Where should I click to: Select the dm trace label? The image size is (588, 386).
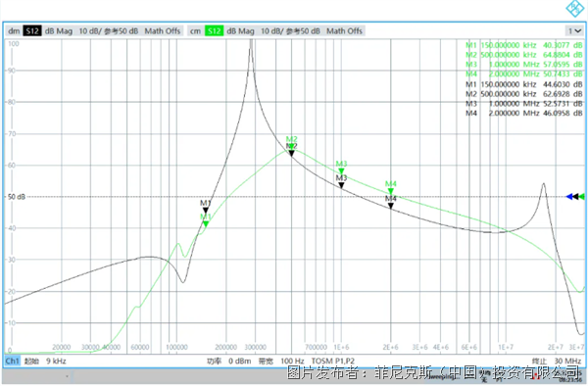pos(14,31)
